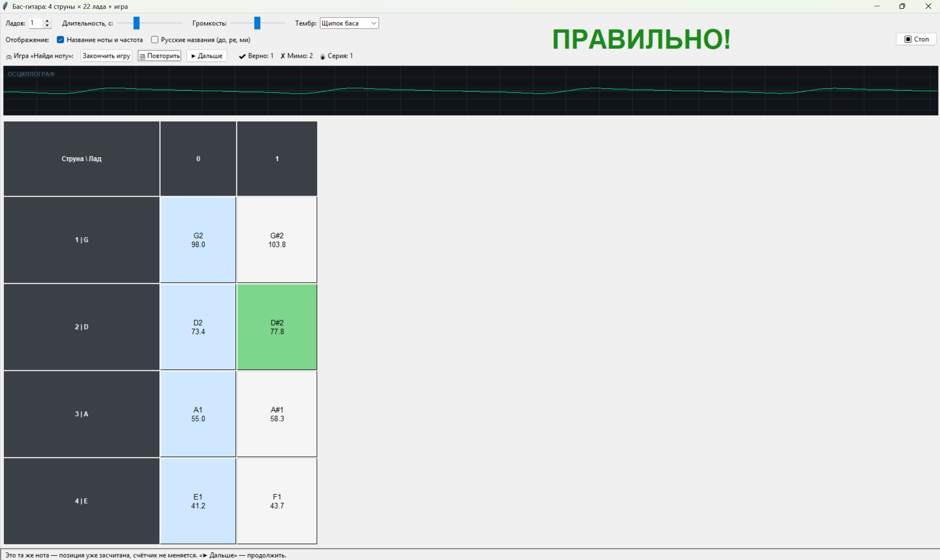
Task: Select the green D#2 77.8 cell
Action: (277, 327)
